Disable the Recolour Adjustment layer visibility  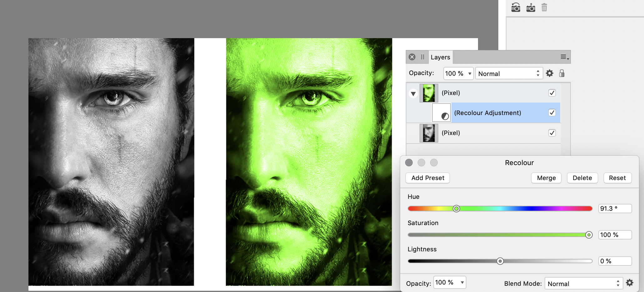tap(552, 113)
